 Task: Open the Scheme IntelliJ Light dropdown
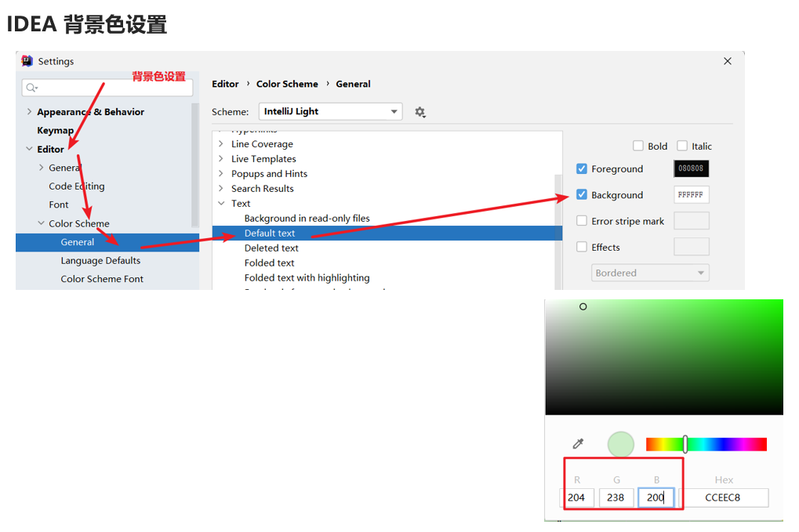point(331,111)
